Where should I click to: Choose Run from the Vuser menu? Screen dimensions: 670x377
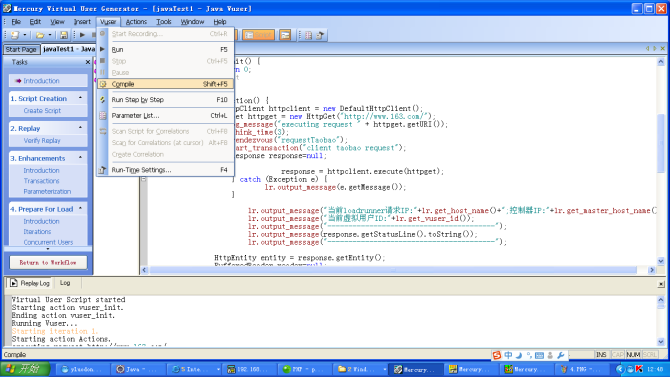click(165, 50)
